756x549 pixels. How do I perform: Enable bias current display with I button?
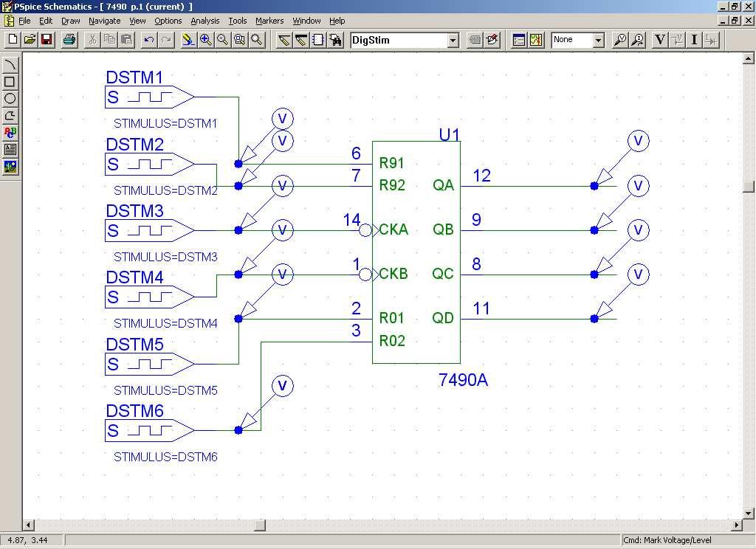[694, 40]
